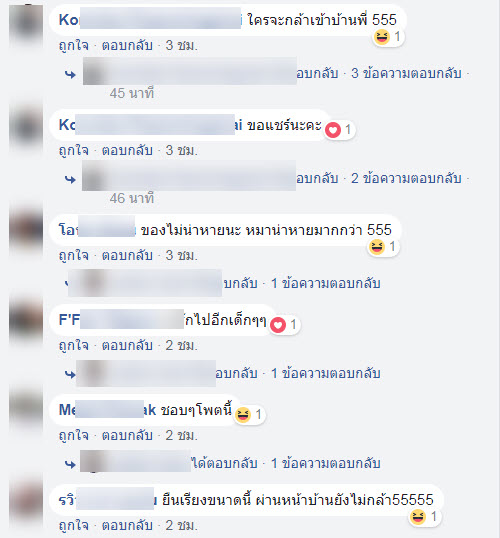The width and height of the screenshot is (500, 538).
Task: Expand 1 ข้อความตอบกลับ under ชอบๆโพตนี้ comment
Action: click(326, 464)
